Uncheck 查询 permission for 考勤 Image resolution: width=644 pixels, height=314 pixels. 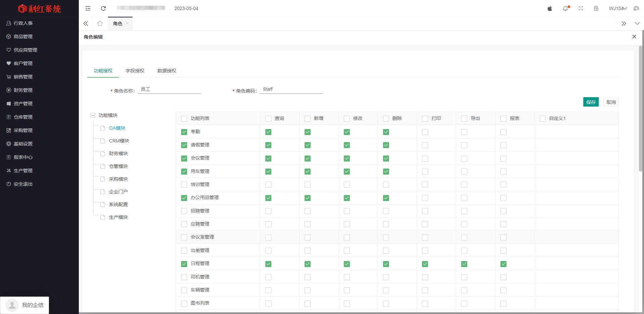coord(268,132)
